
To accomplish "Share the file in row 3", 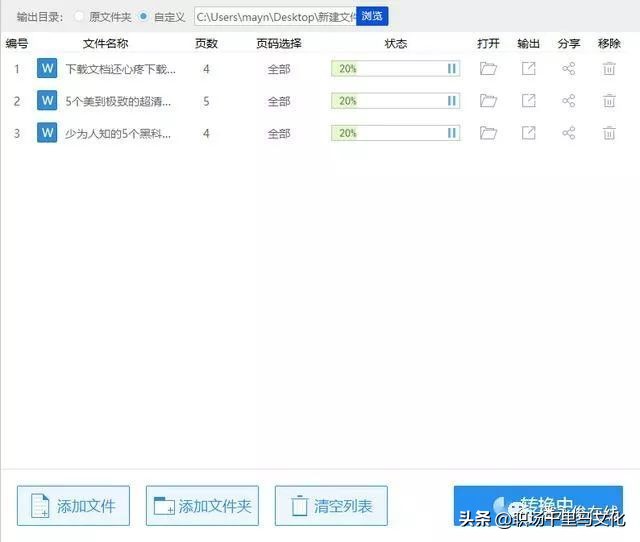I will pyautogui.click(x=569, y=133).
